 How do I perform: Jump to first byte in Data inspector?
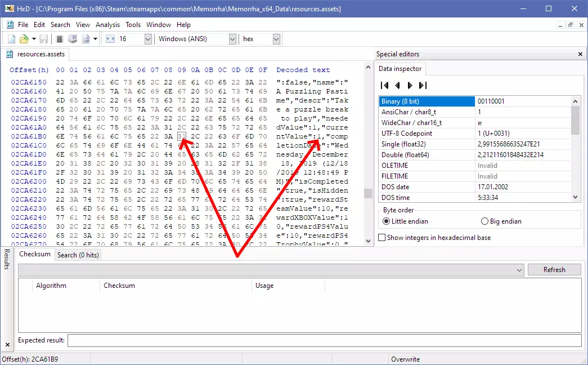pyautogui.click(x=384, y=85)
